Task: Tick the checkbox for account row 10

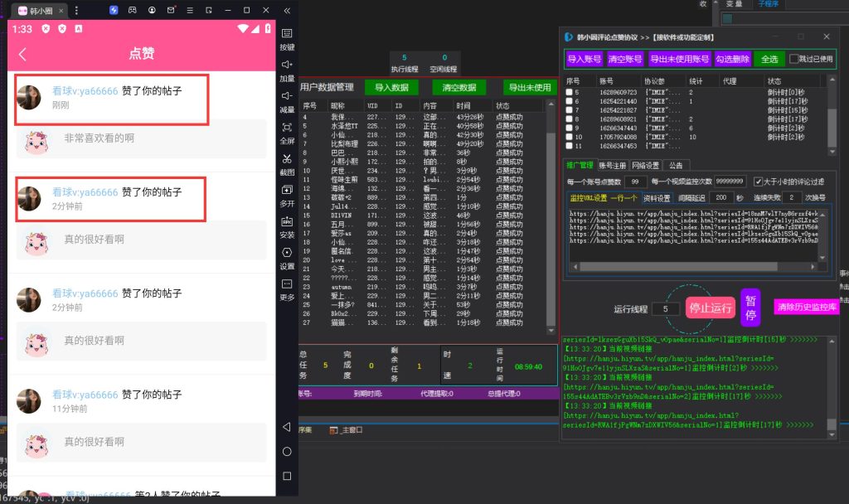Action: [x=569, y=137]
